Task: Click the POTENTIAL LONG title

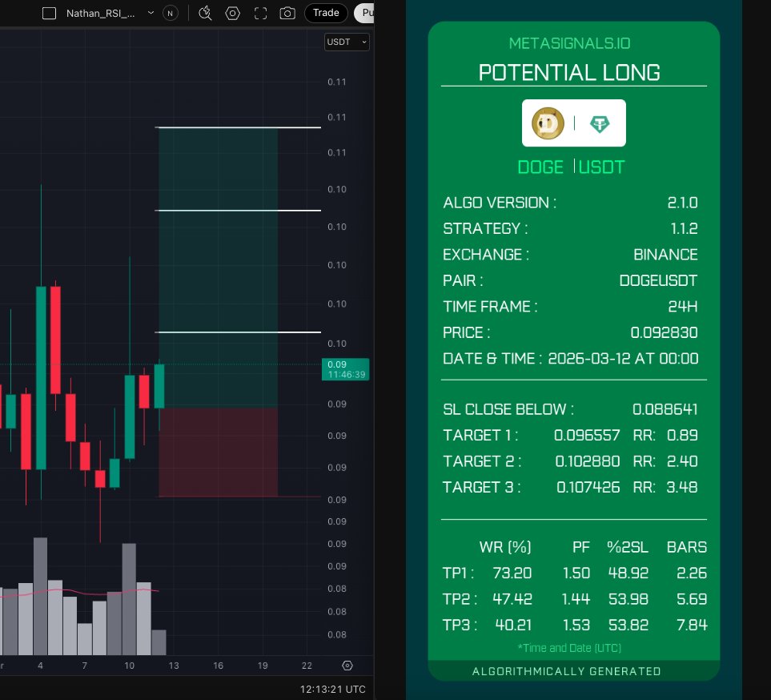Action: point(569,73)
